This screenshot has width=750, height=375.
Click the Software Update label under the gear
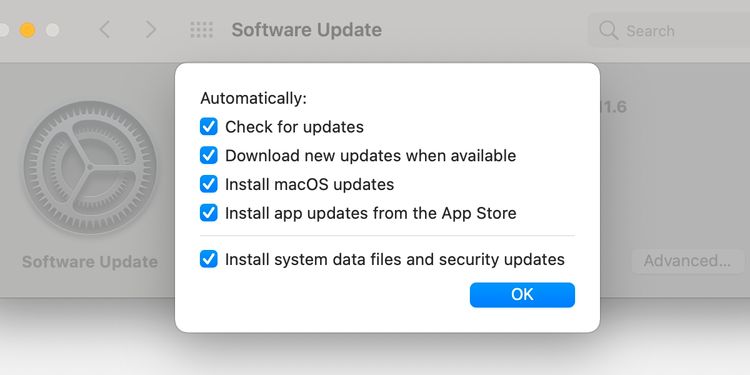click(90, 262)
